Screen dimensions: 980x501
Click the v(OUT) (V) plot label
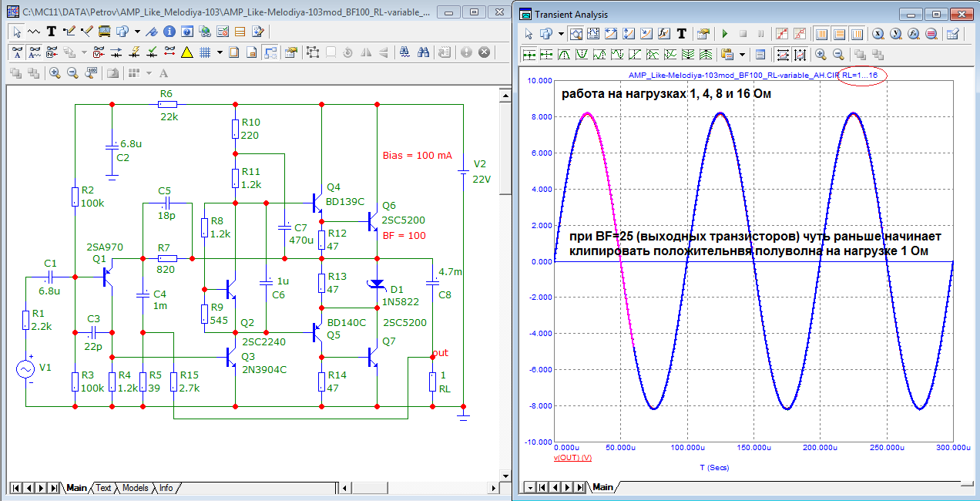pyautogui.click(x=572, y=458)
